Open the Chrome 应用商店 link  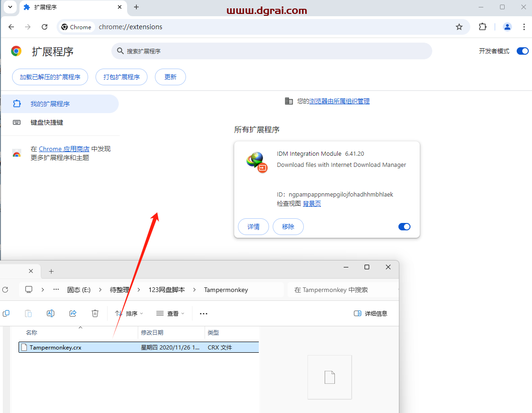pyautogui.click(x=64, y=149)
